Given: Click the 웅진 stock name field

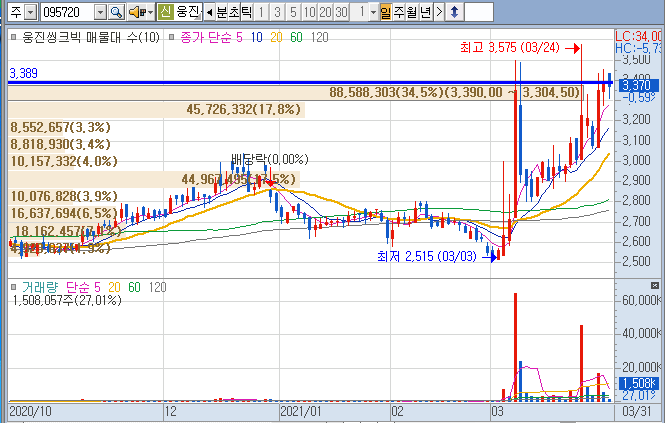Looking at the screenshot, I should point(188,12).
